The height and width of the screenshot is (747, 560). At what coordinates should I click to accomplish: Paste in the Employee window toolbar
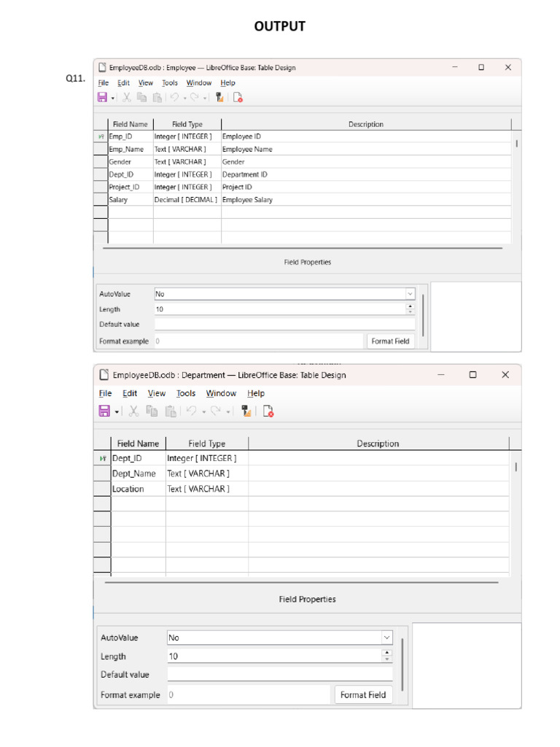[x=157, y=97]
